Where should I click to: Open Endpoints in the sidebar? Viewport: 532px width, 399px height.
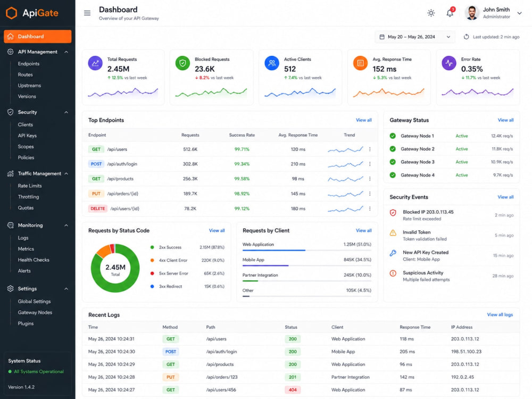29,64
